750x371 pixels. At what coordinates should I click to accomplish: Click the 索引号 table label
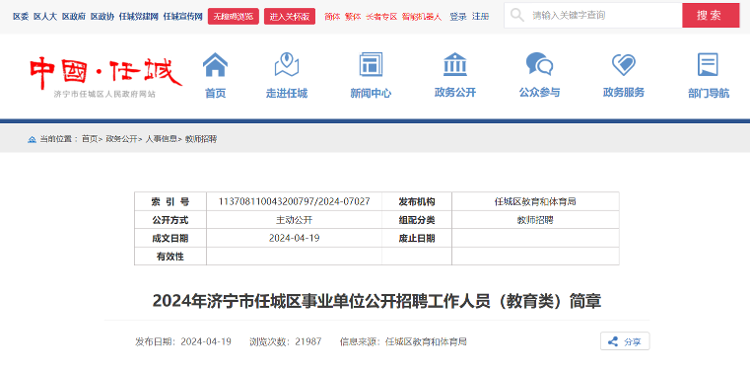pos(170,201)
